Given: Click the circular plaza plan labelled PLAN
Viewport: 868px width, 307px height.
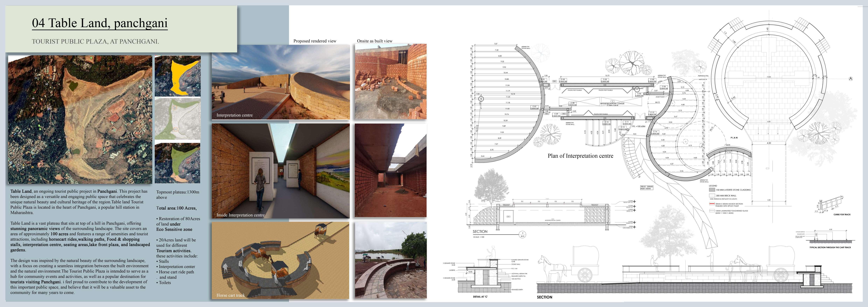Looking at the screenshot, I should pyautogui.click(x=769, y=78).
